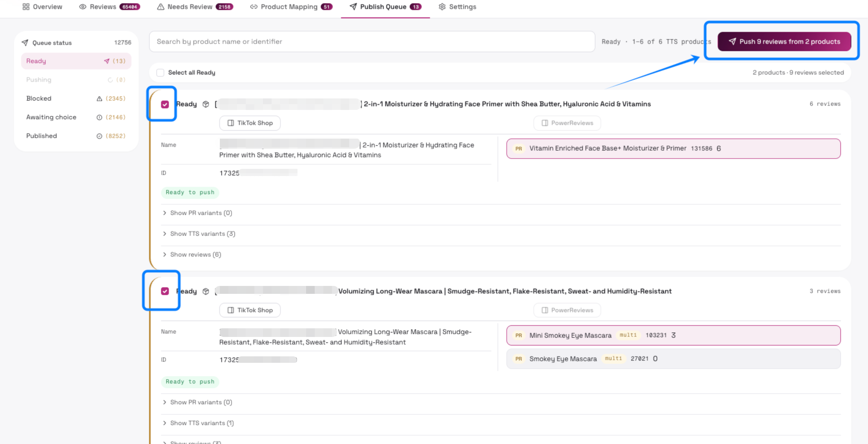The height and width of the screenshot is (444, 868).
Task: Filter queue by Awaiting choice status
Action: [76, 117]
